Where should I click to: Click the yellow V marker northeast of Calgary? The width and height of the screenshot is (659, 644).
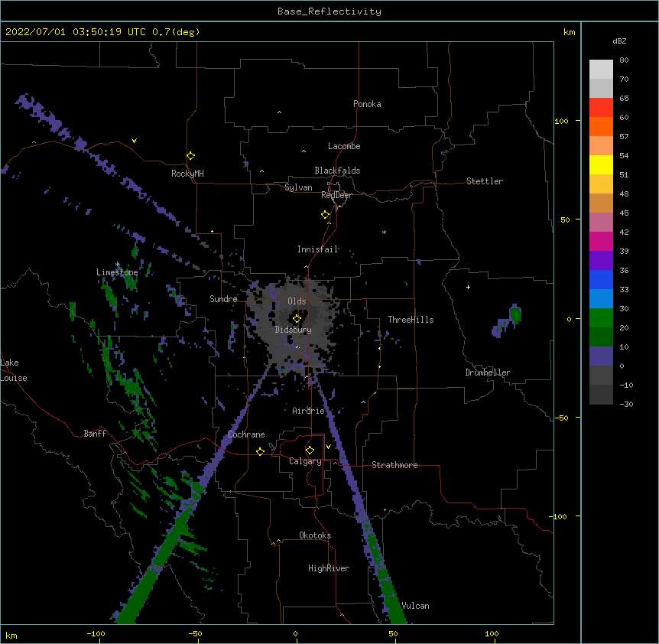pos(328,447)
